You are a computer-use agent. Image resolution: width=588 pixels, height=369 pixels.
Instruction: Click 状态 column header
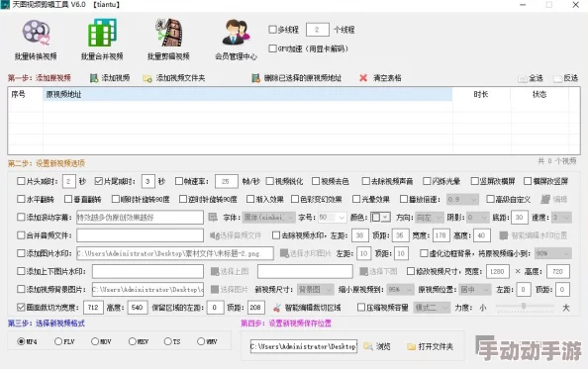[x=539, y=94]
